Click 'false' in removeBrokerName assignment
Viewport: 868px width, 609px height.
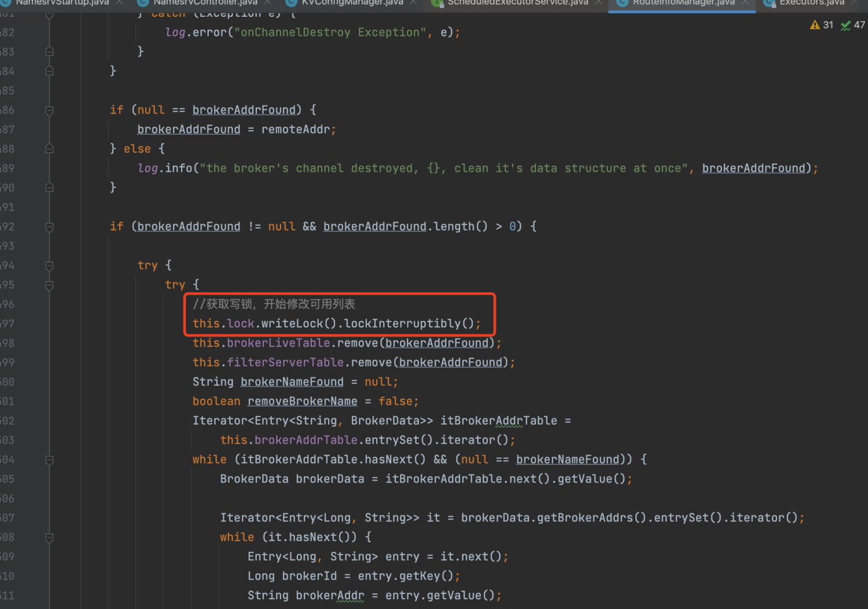pyautogui.click(x=396, y=401)
